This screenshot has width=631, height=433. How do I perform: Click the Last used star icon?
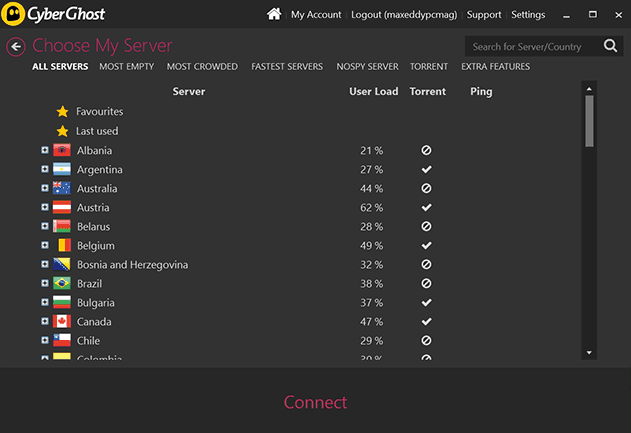[x=62, y=131]
